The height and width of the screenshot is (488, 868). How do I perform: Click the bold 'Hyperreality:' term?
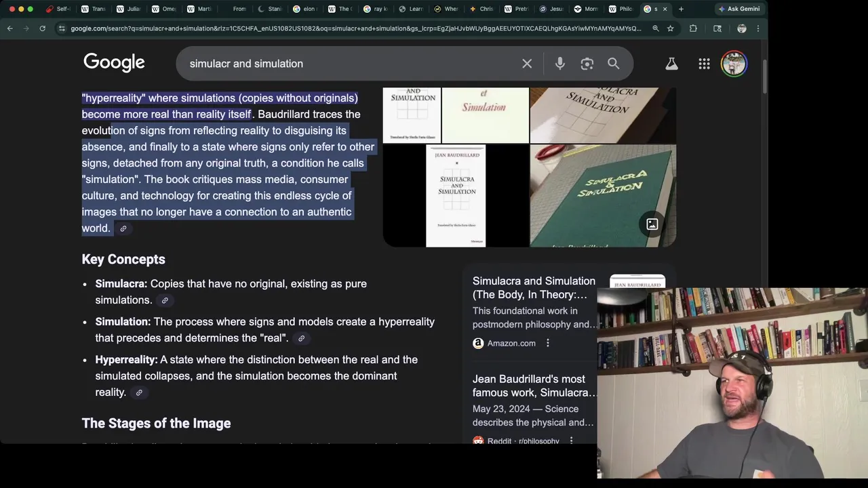(x=126, y=360)
